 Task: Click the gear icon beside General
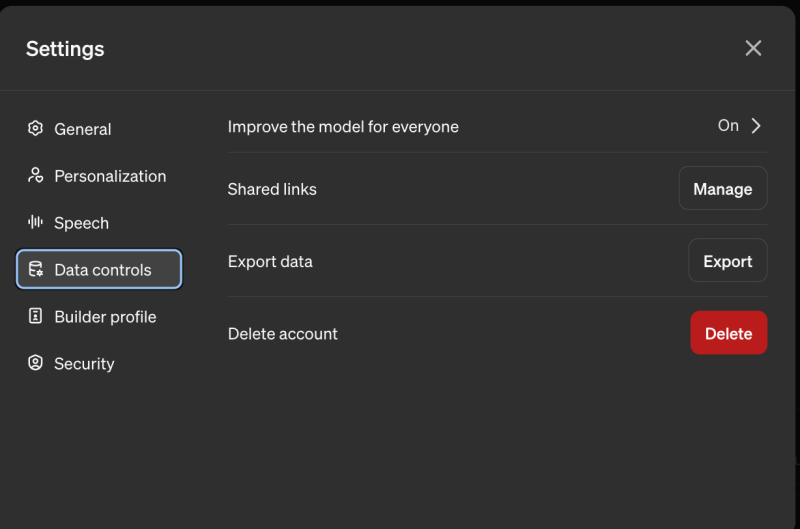(x=36, y=128)
